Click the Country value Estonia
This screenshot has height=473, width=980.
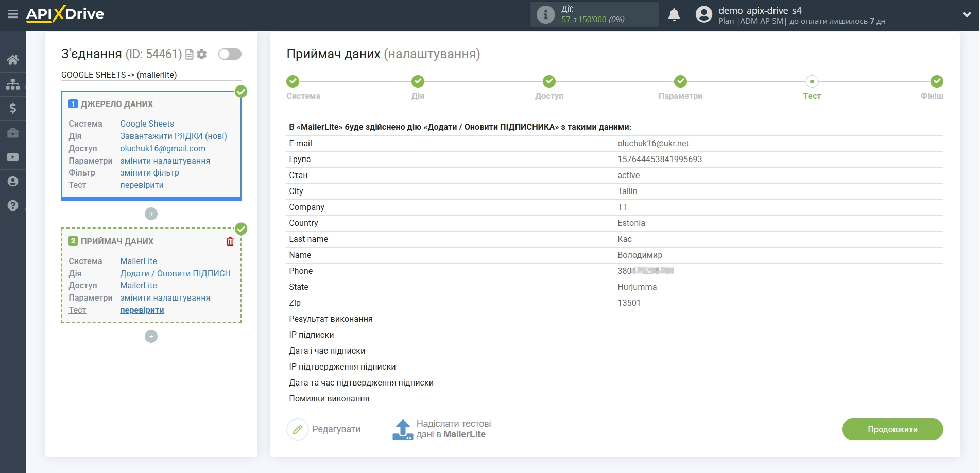[631, 223]
